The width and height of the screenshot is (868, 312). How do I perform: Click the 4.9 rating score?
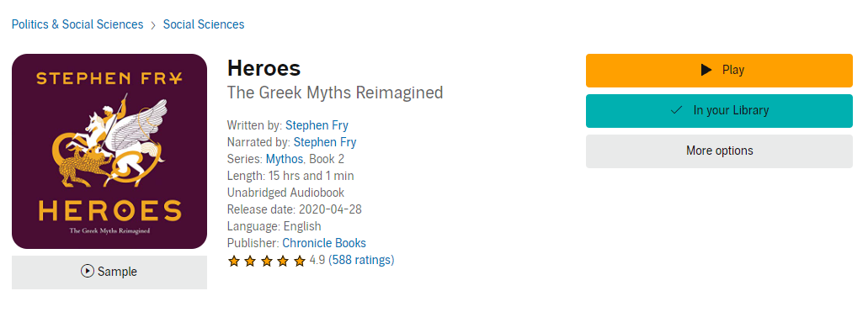click(317, 260)
